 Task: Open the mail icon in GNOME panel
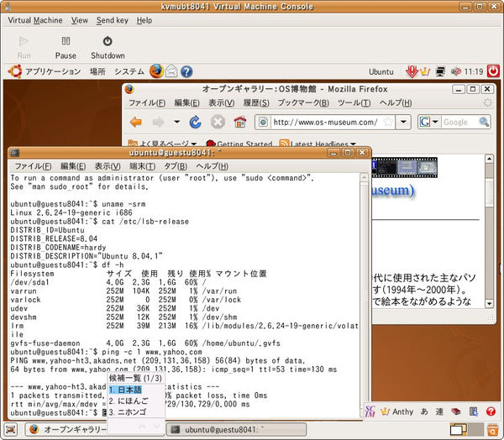172,71
